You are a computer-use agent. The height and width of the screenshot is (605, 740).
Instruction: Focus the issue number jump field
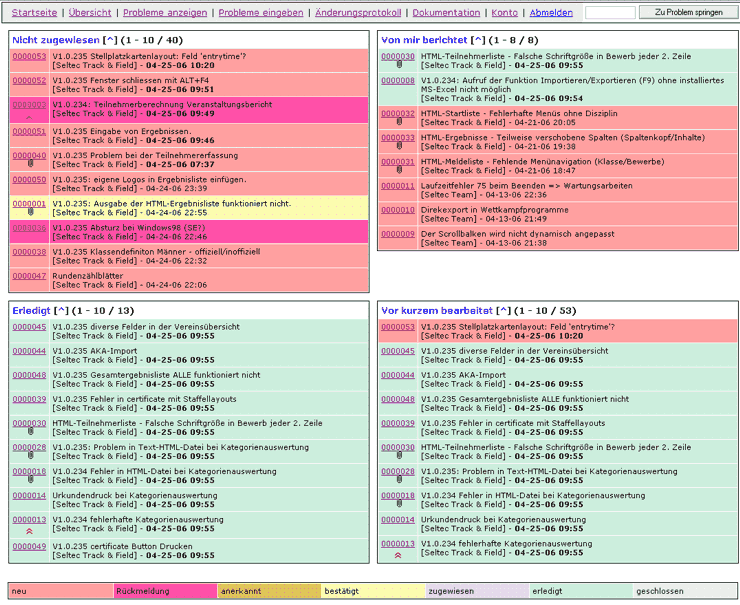pyautogui.click(x=610, y=13)
